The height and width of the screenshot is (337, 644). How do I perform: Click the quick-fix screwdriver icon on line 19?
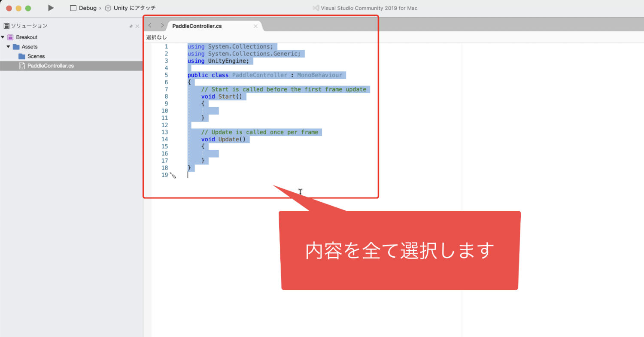tap(173, 175)
